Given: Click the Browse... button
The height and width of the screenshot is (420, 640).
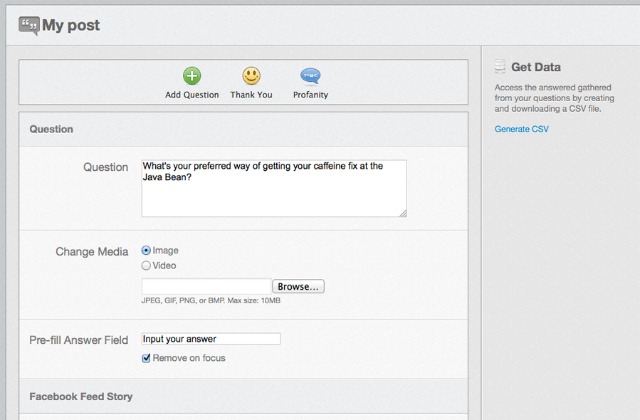Looking at the screenshot, I should pos(298,287).
